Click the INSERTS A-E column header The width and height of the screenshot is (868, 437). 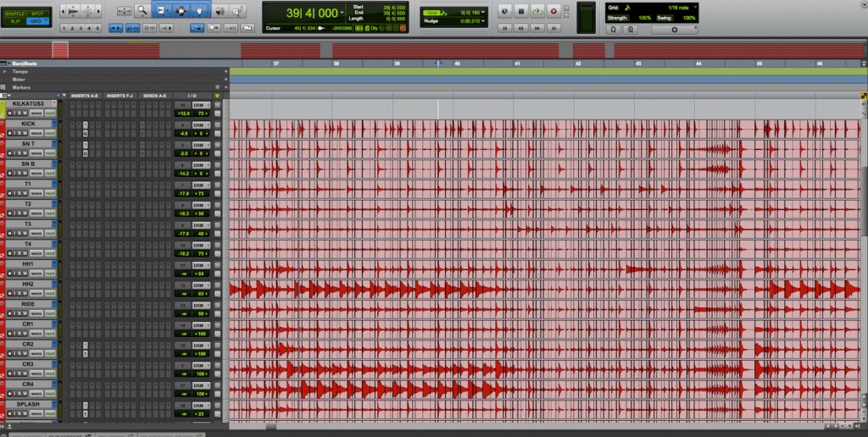84,96
